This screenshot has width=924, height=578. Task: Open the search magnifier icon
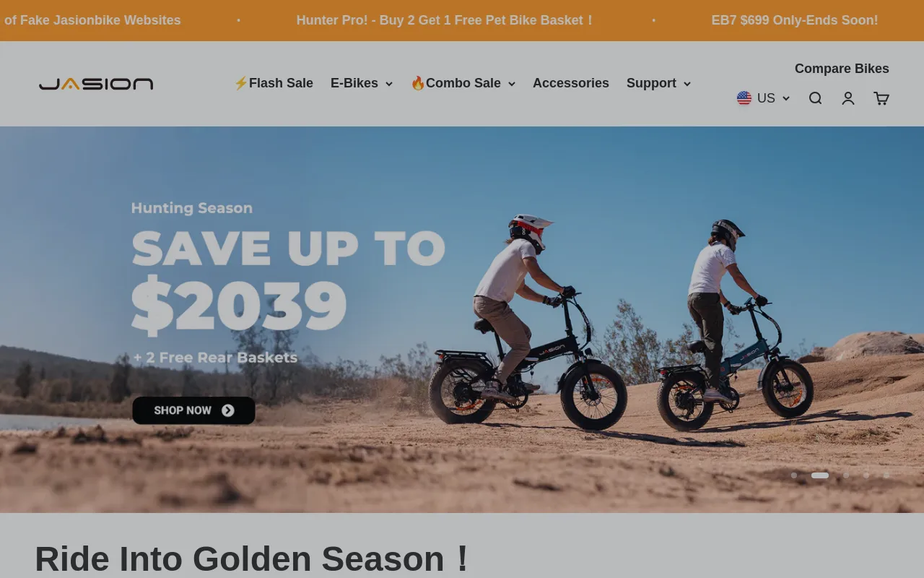815,98
